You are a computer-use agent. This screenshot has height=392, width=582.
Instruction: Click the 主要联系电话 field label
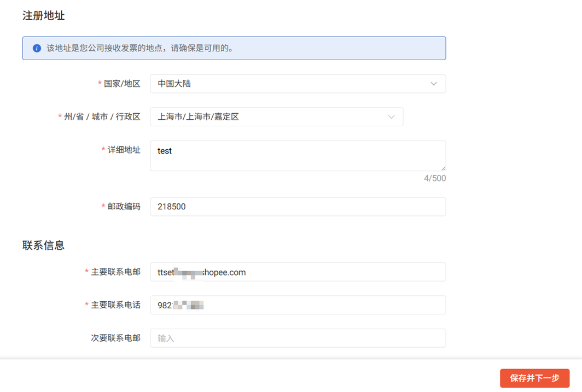[x=115, y=305]
